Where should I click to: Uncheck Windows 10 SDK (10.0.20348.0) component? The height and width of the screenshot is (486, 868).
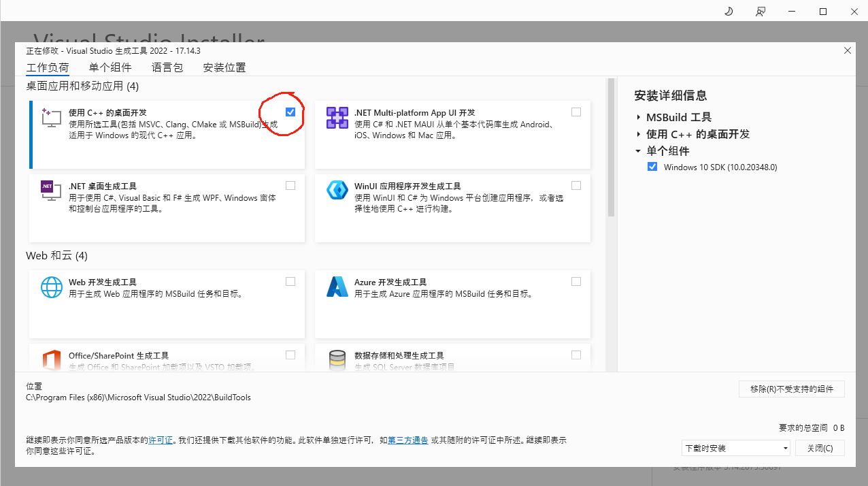[x=652, y=167]
